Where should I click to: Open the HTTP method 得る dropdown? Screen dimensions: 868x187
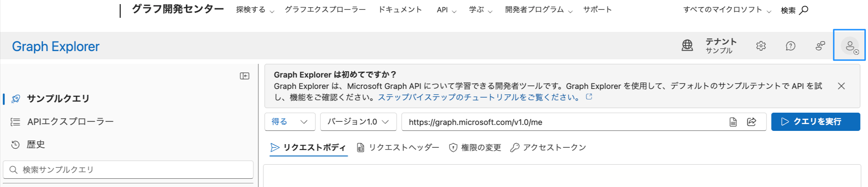289,122
